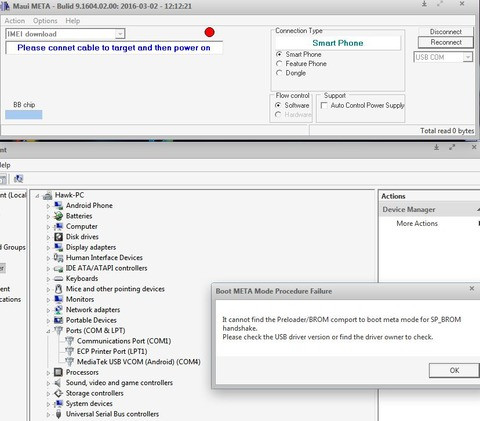Viewport: 480px width, 421px height.
Task: Click the IDE ATA/ATAPI controllers icon
Action: click(59, 268)
